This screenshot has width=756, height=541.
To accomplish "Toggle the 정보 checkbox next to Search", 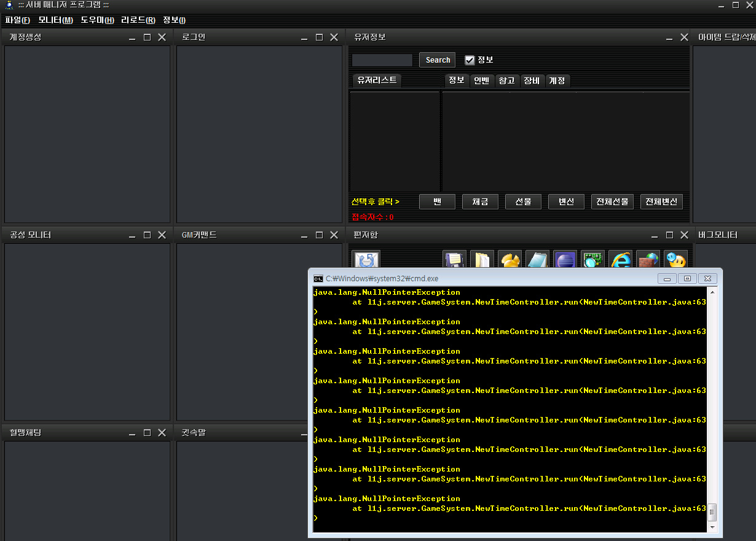I will pyautogui.click(x=470, y=60).
